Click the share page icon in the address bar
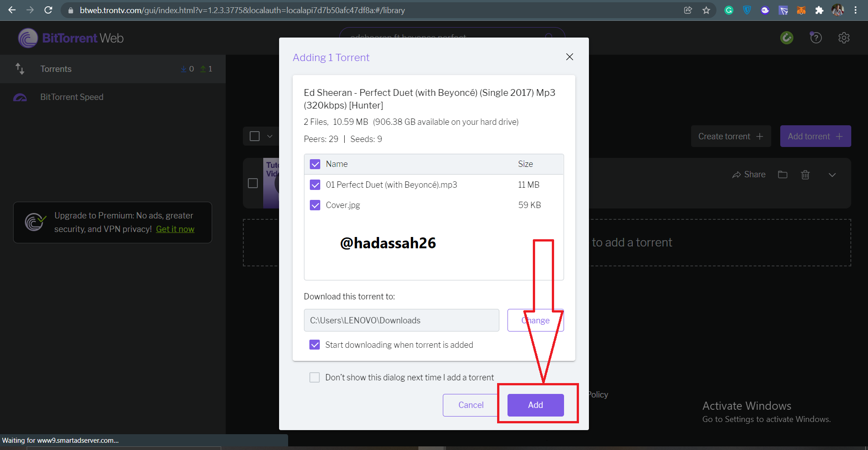The width and height of the screenshot is (868, 450). click(688, 10)
